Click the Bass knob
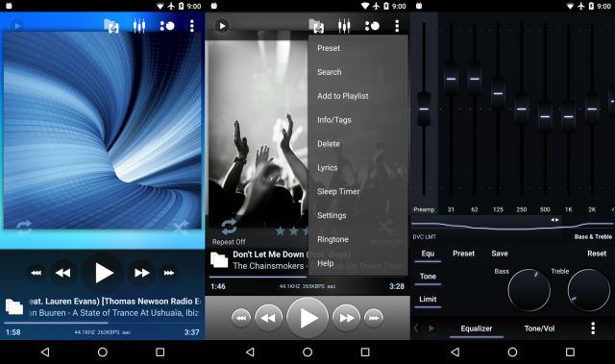This screenshot has height=364, width=615. (x=529, y=290)
